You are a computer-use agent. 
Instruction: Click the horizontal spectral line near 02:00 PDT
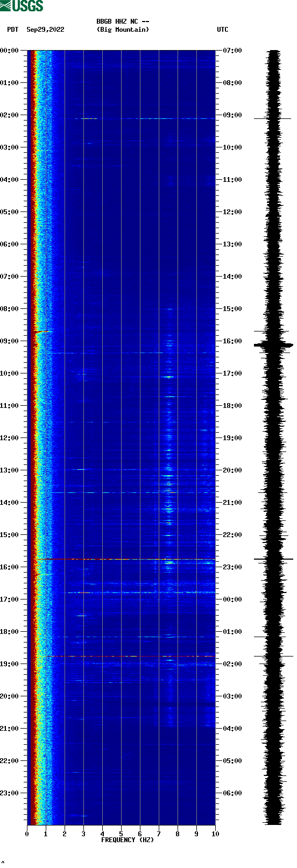point(143,118)
